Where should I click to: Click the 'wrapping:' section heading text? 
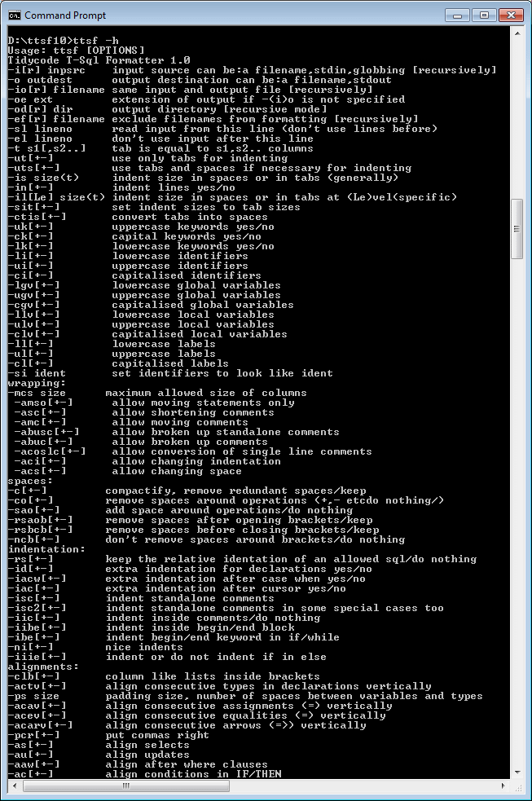pos(37,383)
